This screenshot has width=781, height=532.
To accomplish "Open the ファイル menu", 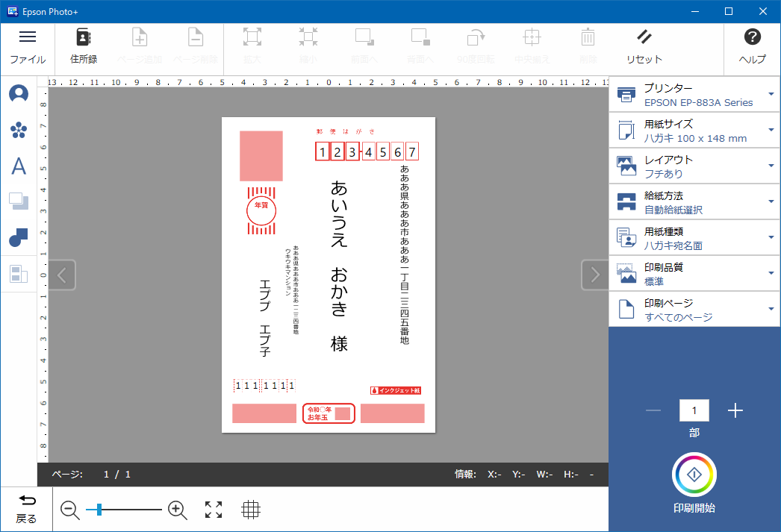I will tap(28, 46).
